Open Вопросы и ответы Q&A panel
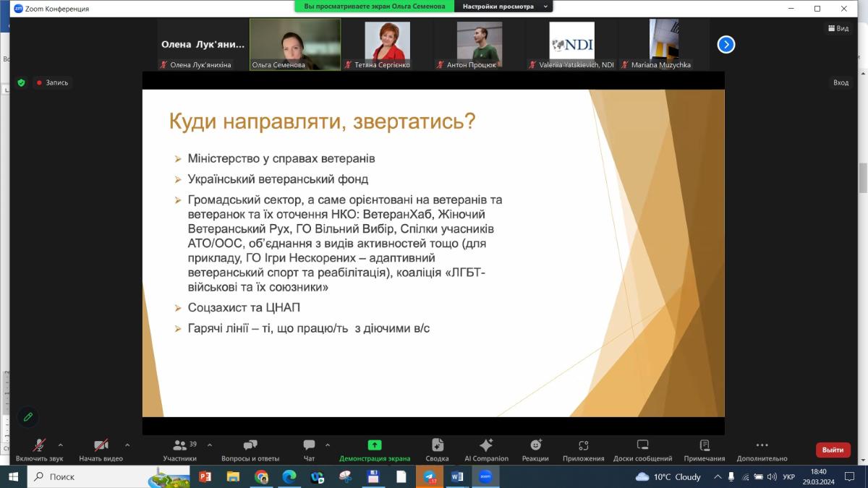This screenshot has width=868, height=488. click(250, 450)
